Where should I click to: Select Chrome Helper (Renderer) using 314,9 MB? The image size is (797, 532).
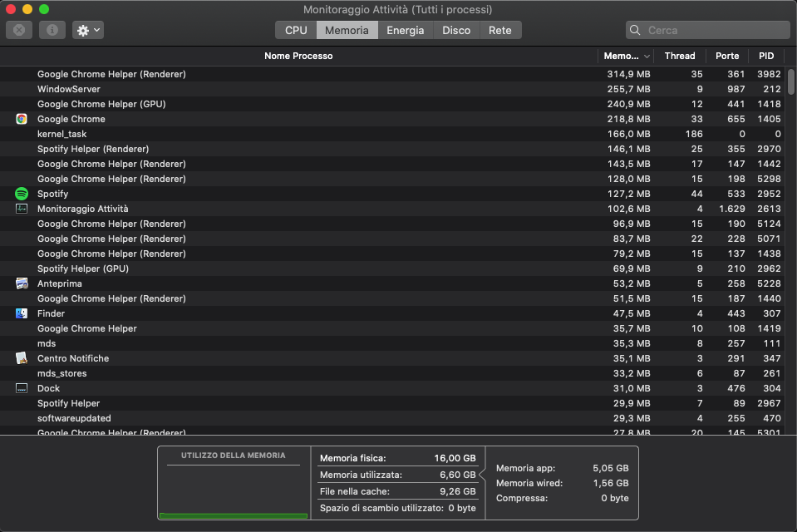point(392,74)
